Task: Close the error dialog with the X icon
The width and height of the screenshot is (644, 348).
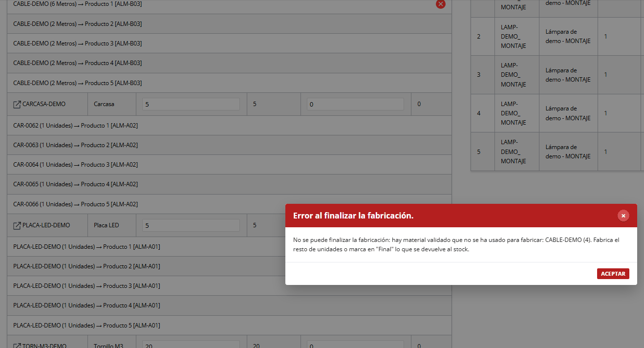Action: click(x=623, y=216)
